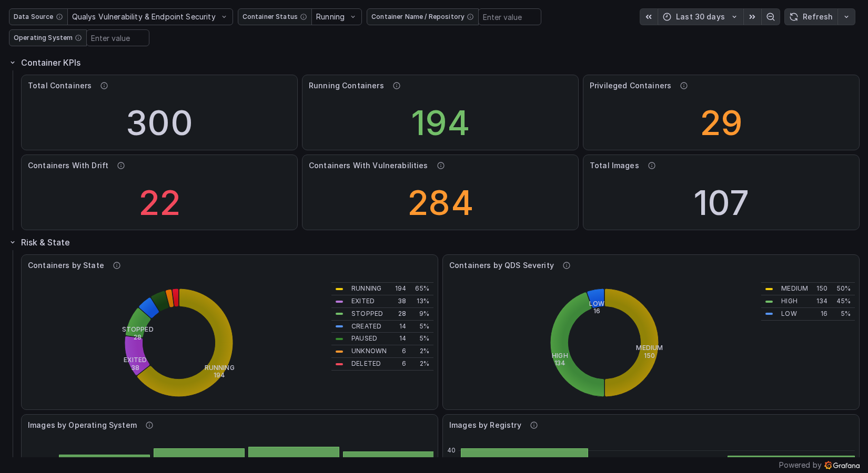Click the Refresh button
The width and height of the screenshot is (868, 473).
click(x=811, y=17)
